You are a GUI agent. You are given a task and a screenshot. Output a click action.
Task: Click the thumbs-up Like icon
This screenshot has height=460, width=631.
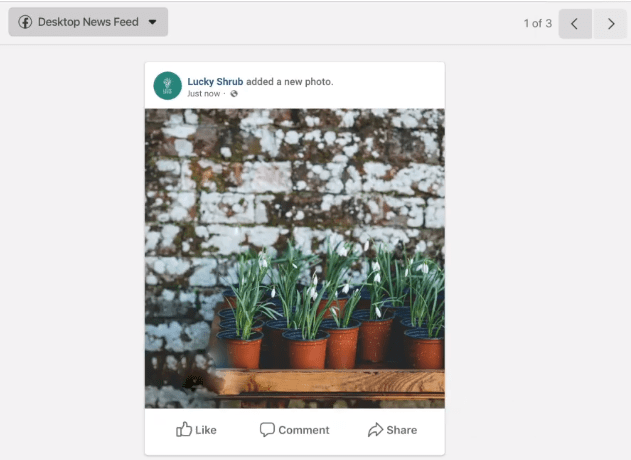coord(184,429)
